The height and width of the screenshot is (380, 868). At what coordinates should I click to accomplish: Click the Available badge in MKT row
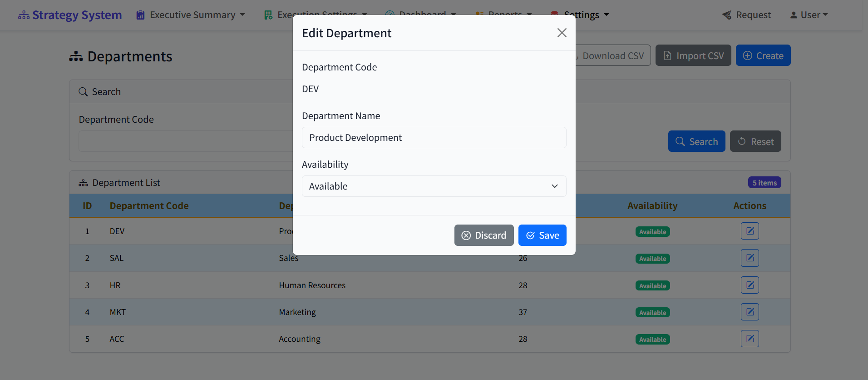[x=652, y=313]
